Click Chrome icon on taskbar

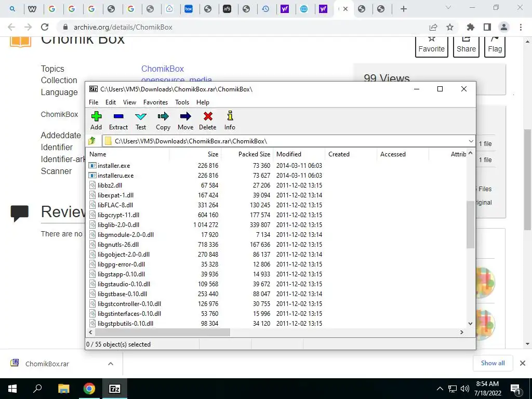89,389
